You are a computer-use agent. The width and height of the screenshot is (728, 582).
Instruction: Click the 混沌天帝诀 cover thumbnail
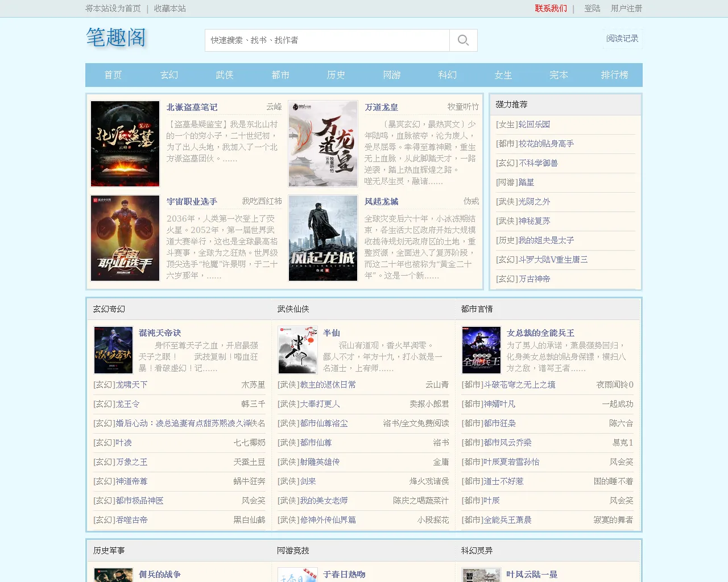113,350
